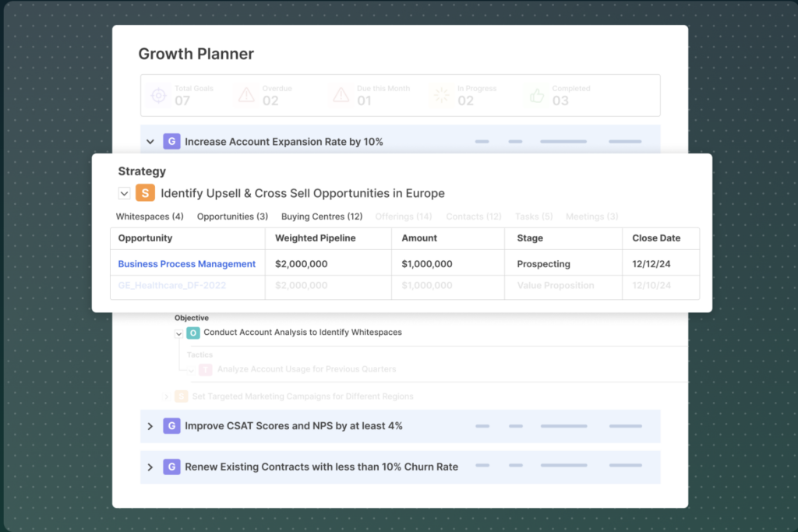The height and width of the screenshot is (532, 798).
Task: Click the Overdue 02 count
Action: [x=270, y=100]
